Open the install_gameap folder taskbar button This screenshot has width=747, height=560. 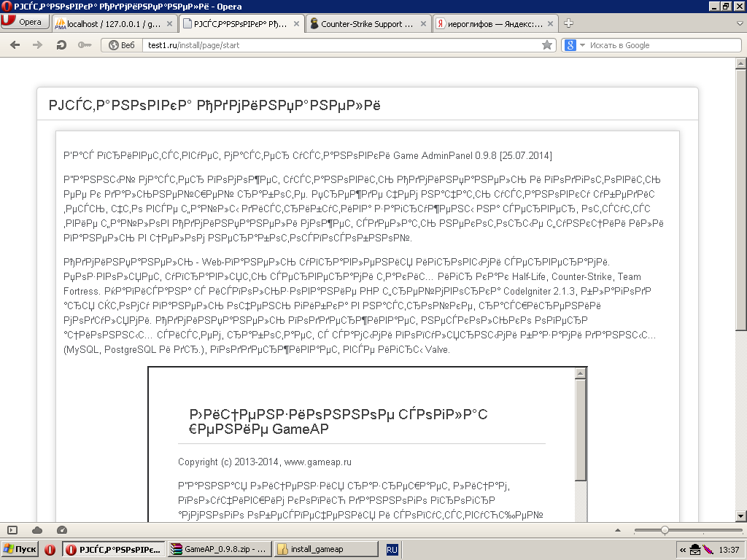pos(326,549)
